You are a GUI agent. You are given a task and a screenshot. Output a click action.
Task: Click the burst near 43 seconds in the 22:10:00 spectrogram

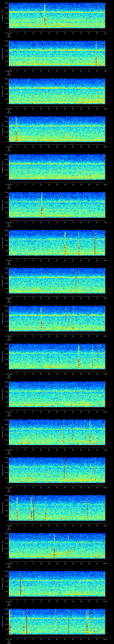[79, 357]
